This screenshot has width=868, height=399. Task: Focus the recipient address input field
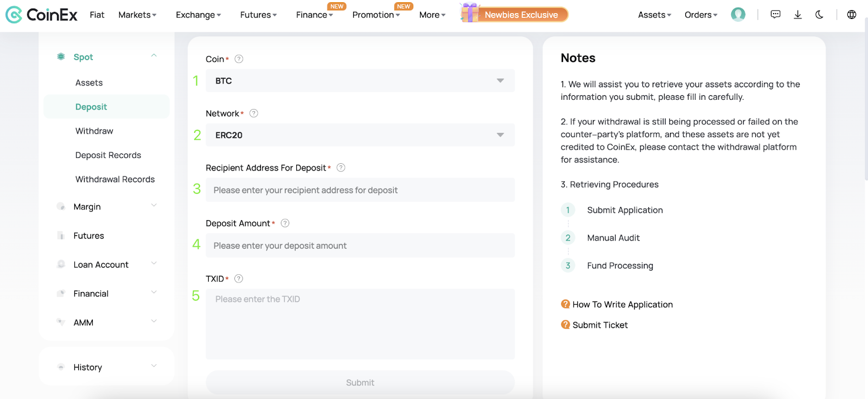click(360, 190)
